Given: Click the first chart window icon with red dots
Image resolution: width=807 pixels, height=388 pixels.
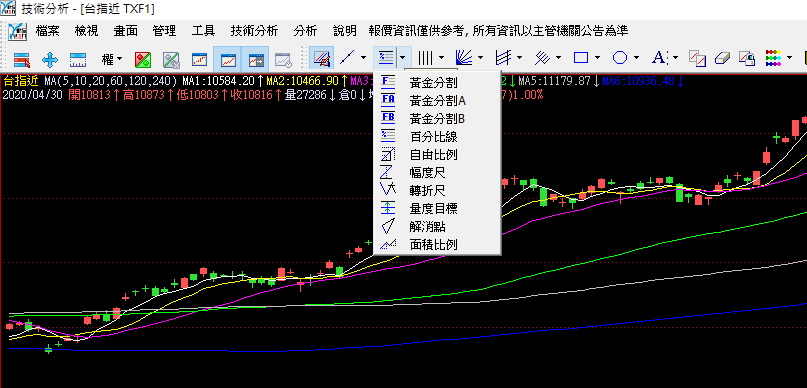Looking at the screenshot, I should click(199, 59).
